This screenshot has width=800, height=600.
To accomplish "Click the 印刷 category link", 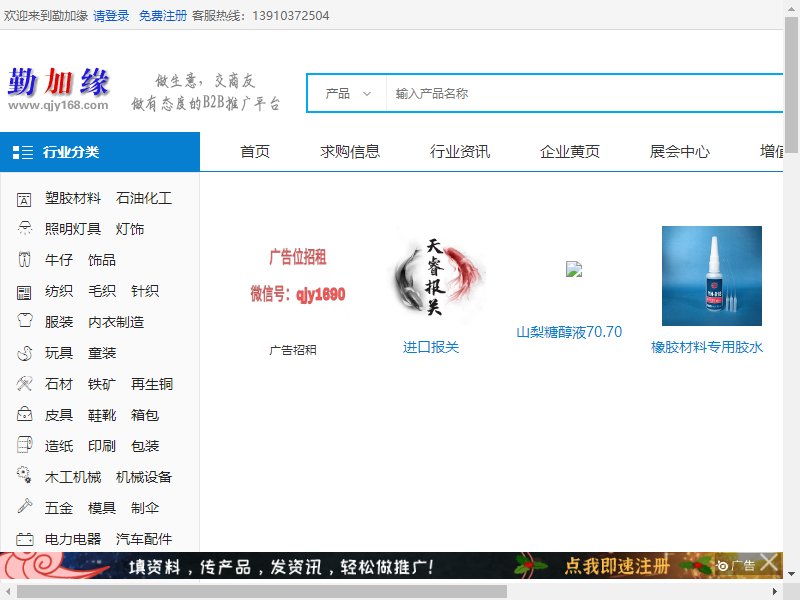I will click(x=102, y=446).
